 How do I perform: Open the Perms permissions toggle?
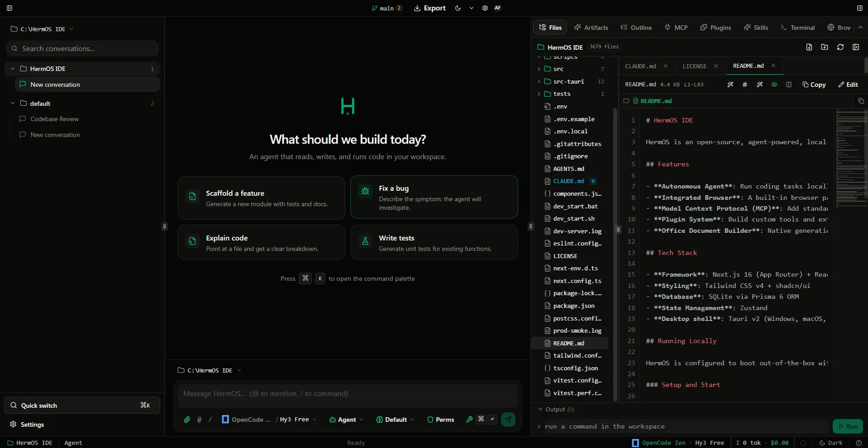(441, 420)
